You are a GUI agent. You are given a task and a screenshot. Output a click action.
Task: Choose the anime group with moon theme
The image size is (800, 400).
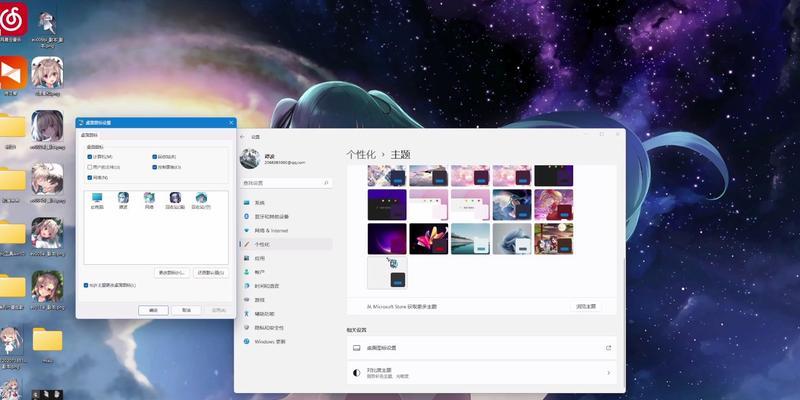click(554, 238)
